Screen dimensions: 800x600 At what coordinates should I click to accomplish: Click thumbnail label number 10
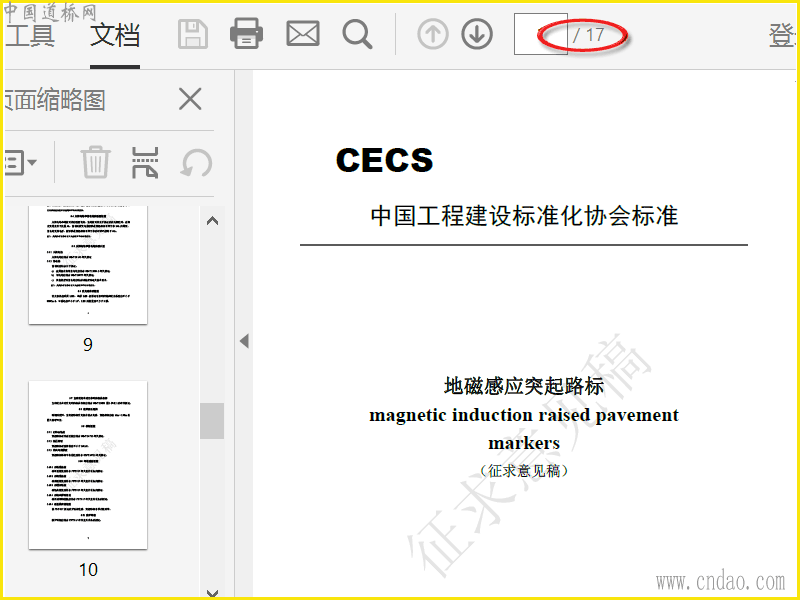pyautogui.click(x=88, y=570)
